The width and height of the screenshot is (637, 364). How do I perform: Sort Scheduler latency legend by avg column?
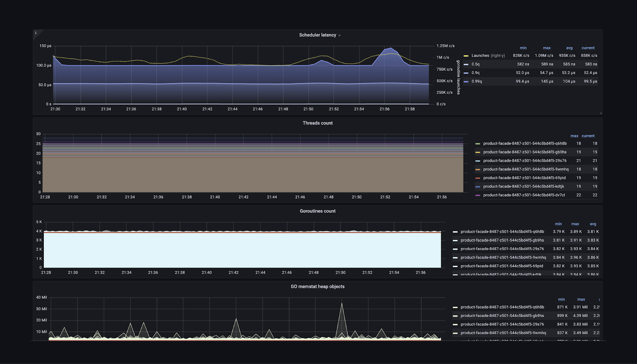[x=569, y=48]
